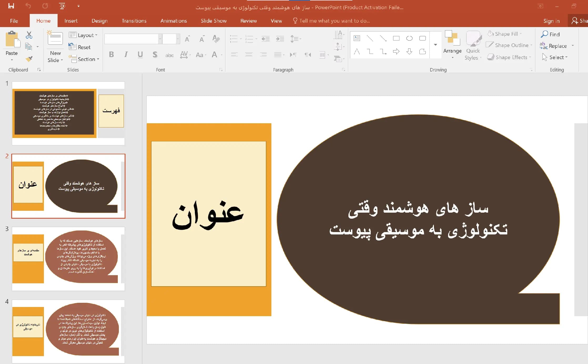Toggle Strikethrough formatting
The height and width of the screenshot is (364, 588).
click(x=169, y=55)
